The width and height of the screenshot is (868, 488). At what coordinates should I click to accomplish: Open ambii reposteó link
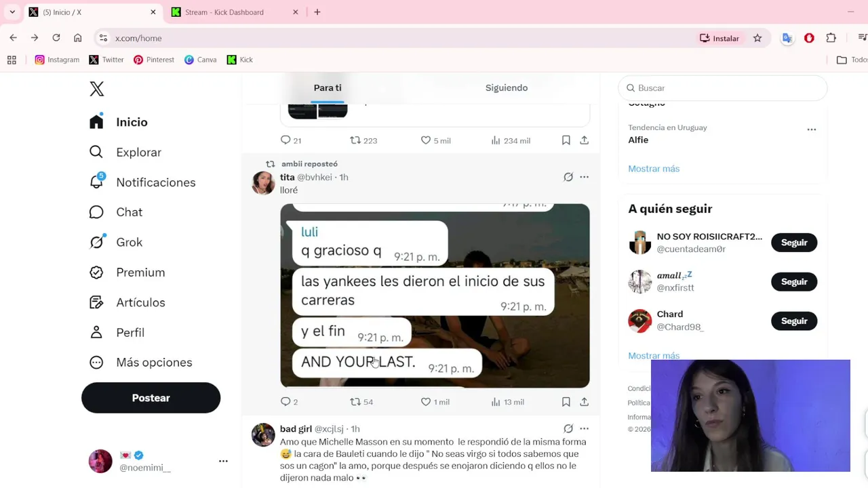(309, 164)
